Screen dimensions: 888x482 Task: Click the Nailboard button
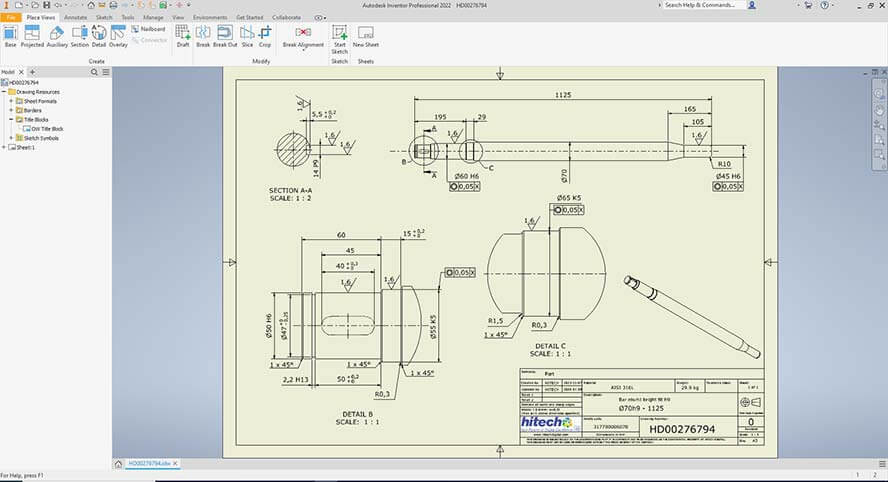147,29
